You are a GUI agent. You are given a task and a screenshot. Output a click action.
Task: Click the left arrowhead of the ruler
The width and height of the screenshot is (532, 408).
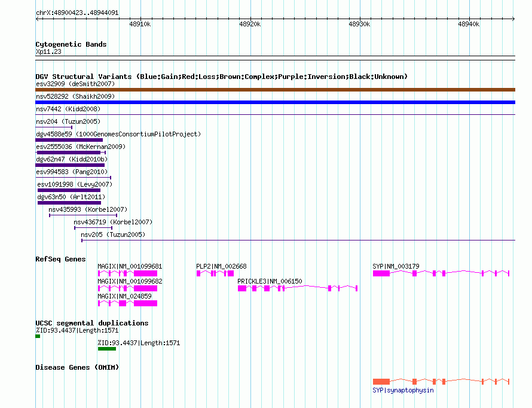point(37,19)
